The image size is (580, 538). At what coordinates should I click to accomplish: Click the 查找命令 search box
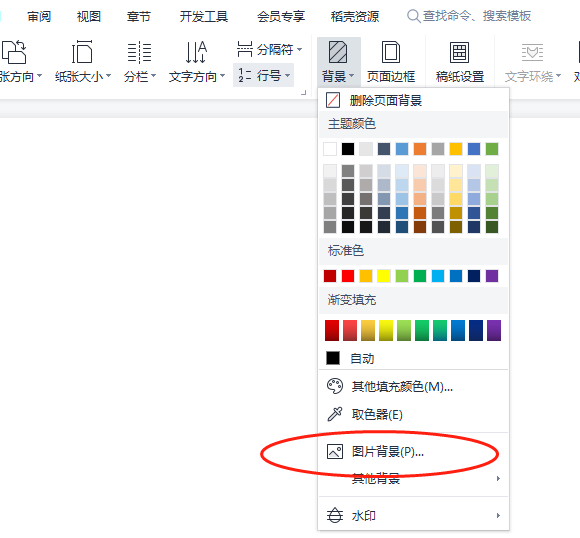469,16
